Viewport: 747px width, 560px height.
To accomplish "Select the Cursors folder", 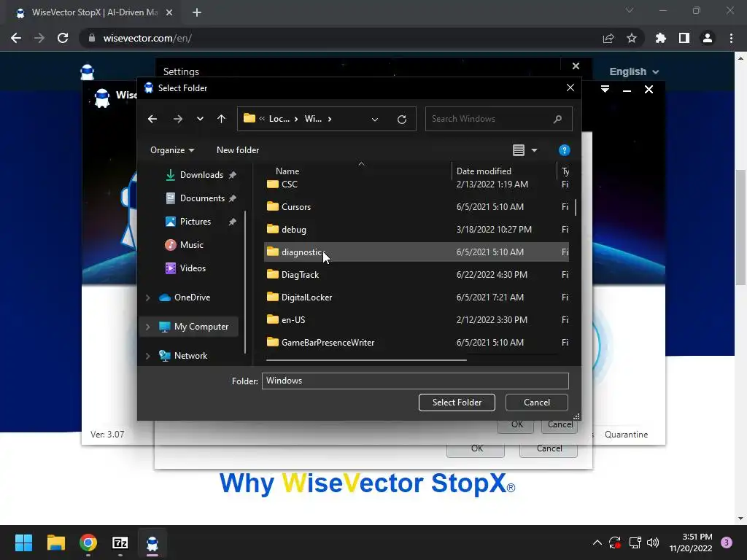I will [417, 206].
